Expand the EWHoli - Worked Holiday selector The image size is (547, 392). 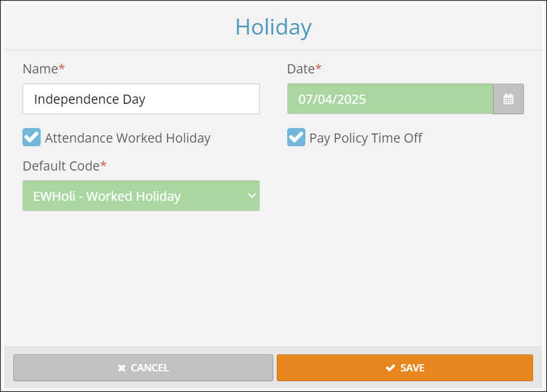tap(141, 195)
